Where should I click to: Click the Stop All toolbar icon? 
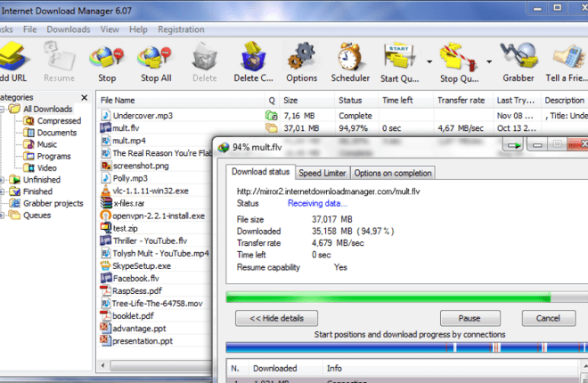[x=154, y=57]
